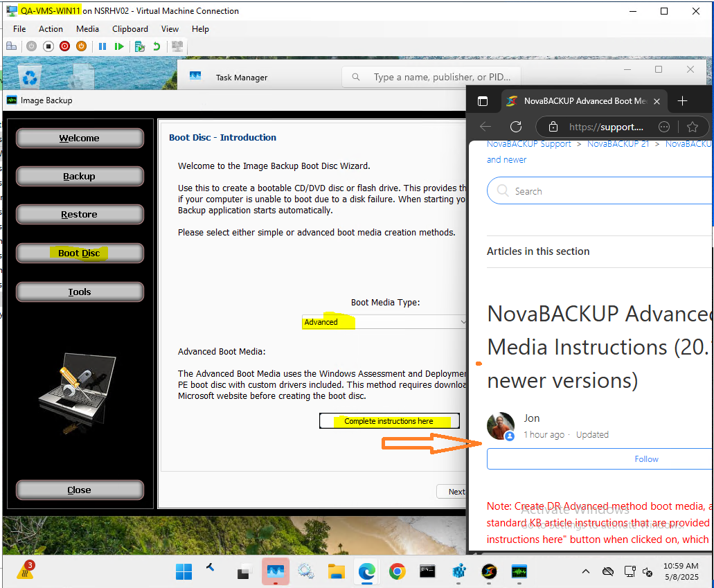
Task: Click the Task View taskbar icon
Action: click(x=244, y=571)
